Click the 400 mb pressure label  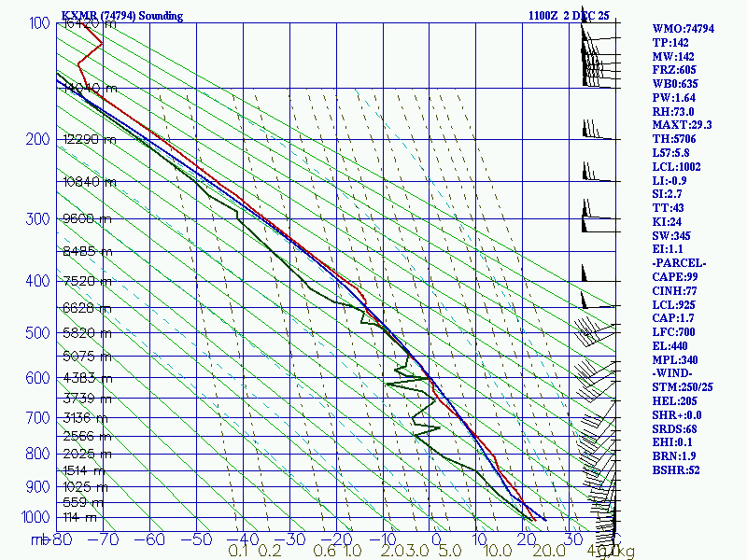point(37,281)
